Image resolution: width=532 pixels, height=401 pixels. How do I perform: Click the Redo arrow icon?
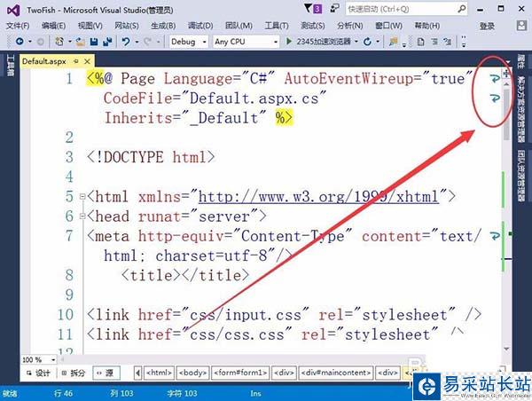[x=147, y=42]
